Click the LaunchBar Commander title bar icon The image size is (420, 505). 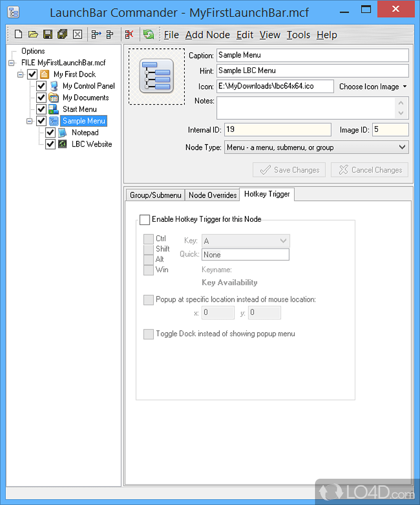pyautogui.click(x=13, y=12)
